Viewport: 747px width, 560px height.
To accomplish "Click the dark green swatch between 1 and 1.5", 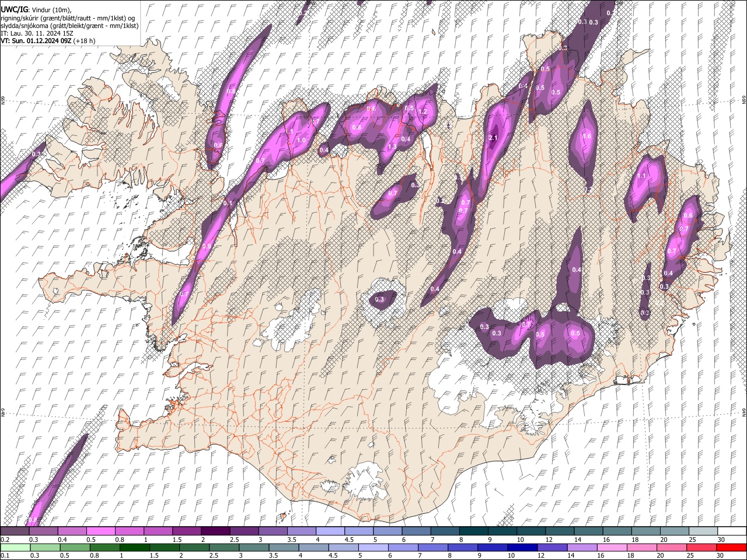I will tap(135, 547).
